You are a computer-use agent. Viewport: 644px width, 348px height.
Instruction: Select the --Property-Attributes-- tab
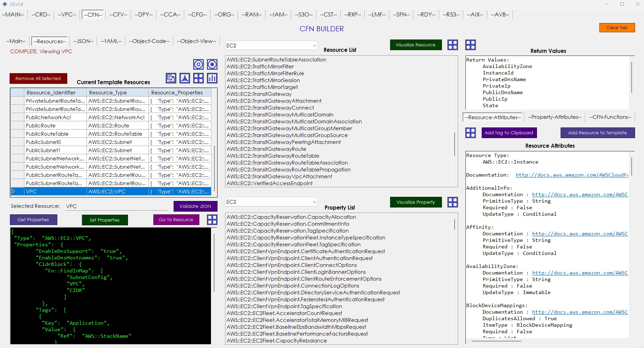coord(554,117)
